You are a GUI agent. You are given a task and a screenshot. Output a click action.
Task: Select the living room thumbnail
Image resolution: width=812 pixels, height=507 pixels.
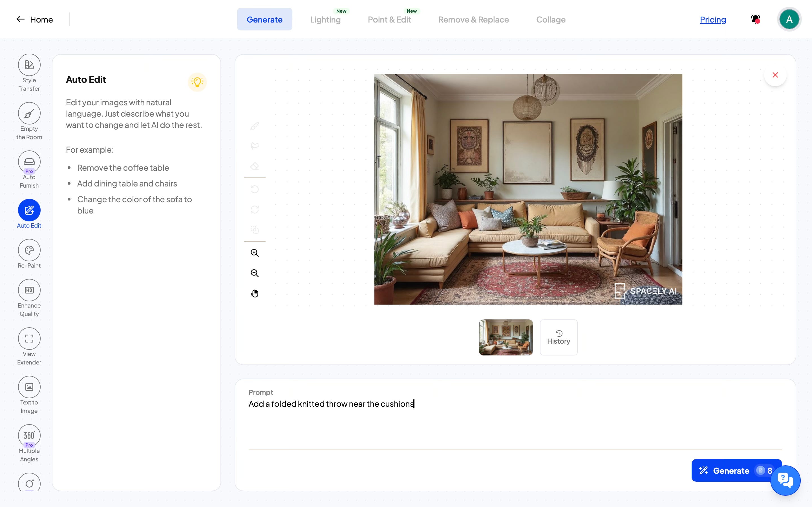click(x=506, y=337)
